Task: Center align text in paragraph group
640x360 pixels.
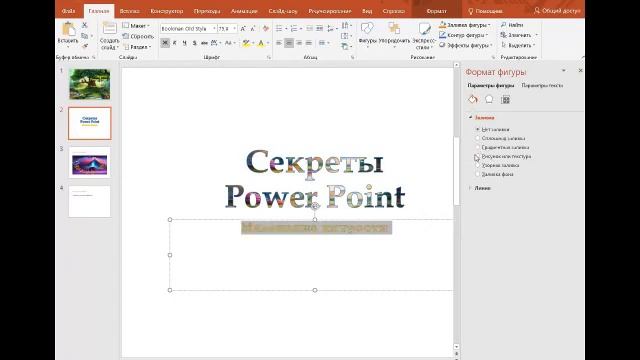Action: tap(289, 43)
